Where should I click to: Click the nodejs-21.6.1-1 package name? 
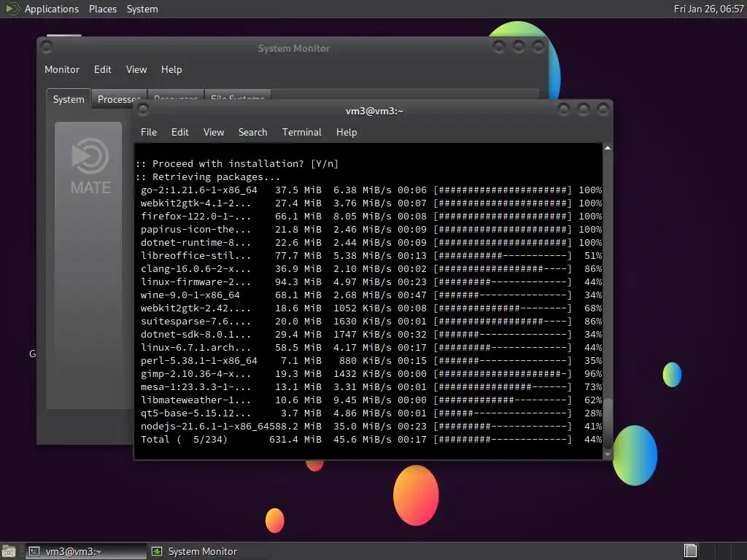(204, 427)
